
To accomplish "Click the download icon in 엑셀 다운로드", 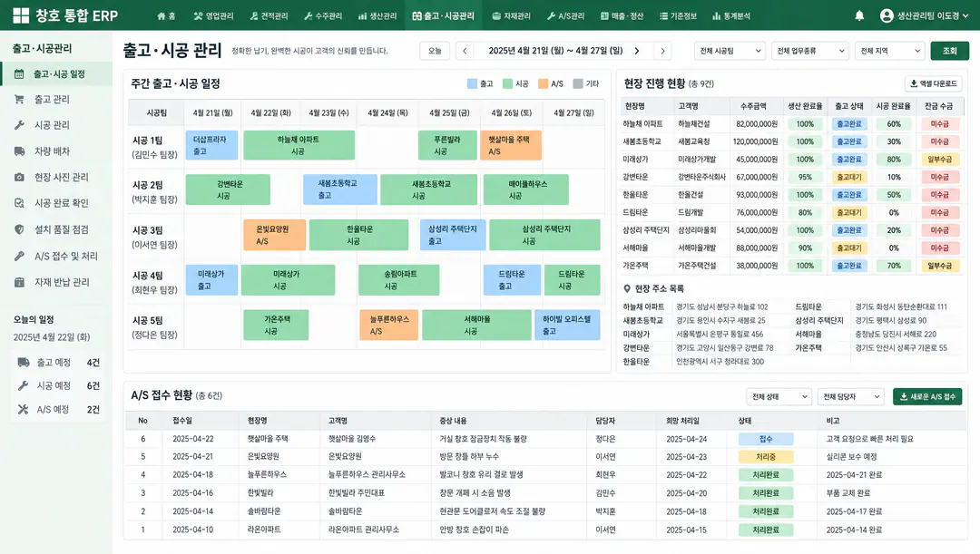I will point(914,83).
